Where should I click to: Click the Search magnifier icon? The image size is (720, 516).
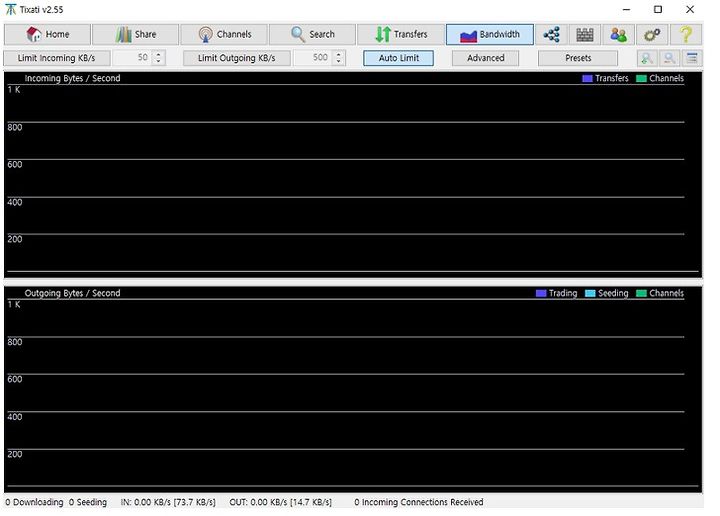point(298,34)
